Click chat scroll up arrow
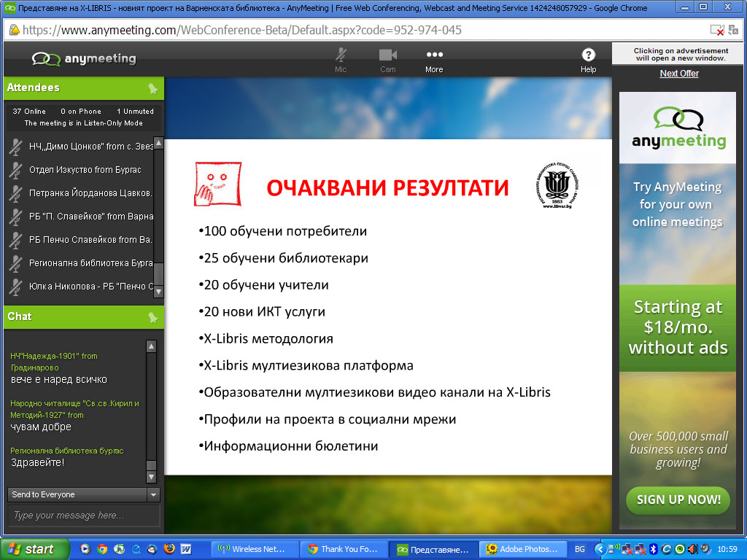 point(151,346)
